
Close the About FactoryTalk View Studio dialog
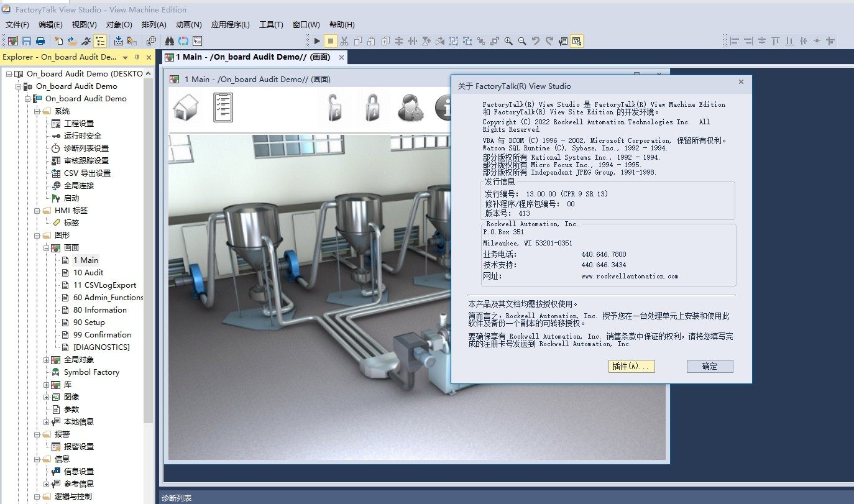tap(741, 82)
